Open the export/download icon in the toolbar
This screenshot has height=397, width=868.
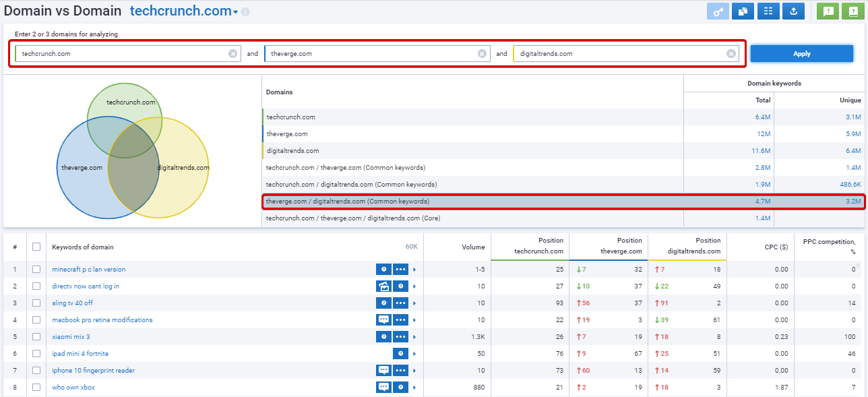coord(793,11)
